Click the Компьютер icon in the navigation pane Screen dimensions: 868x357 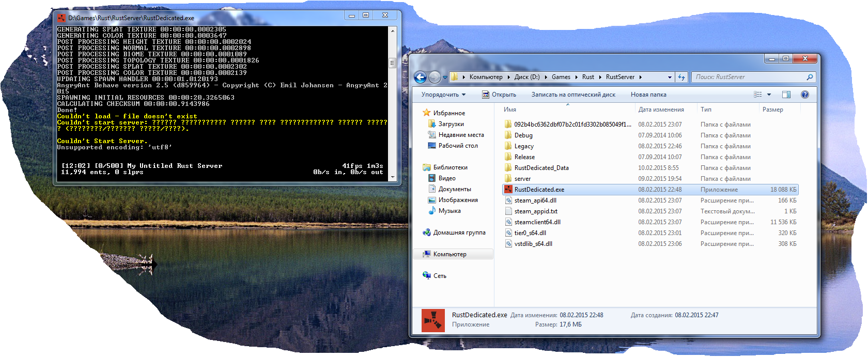point(427,254)
